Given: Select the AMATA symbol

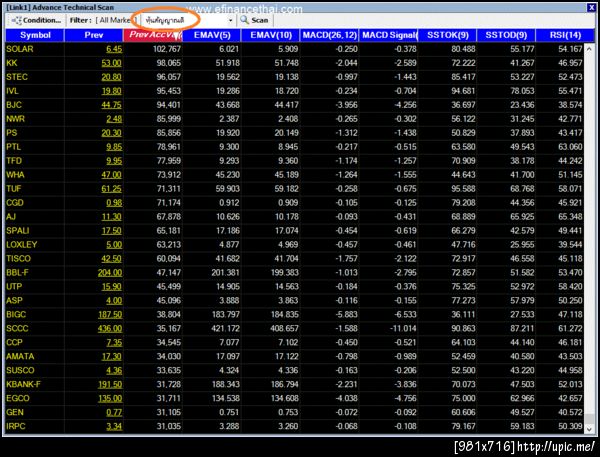Looking at the screenshot, I should click(x=20, y=356).
